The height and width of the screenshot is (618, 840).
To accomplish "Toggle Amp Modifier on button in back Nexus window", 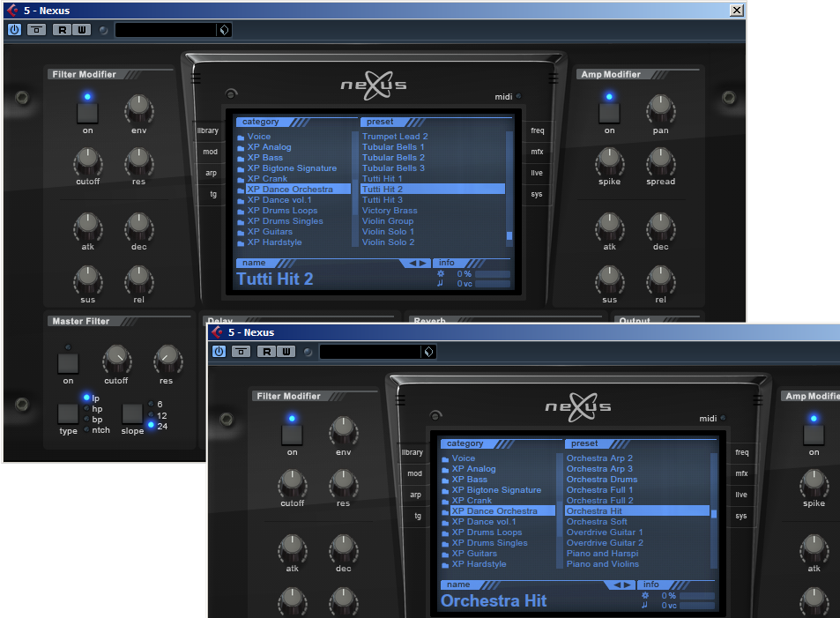I will coord(609,113).
